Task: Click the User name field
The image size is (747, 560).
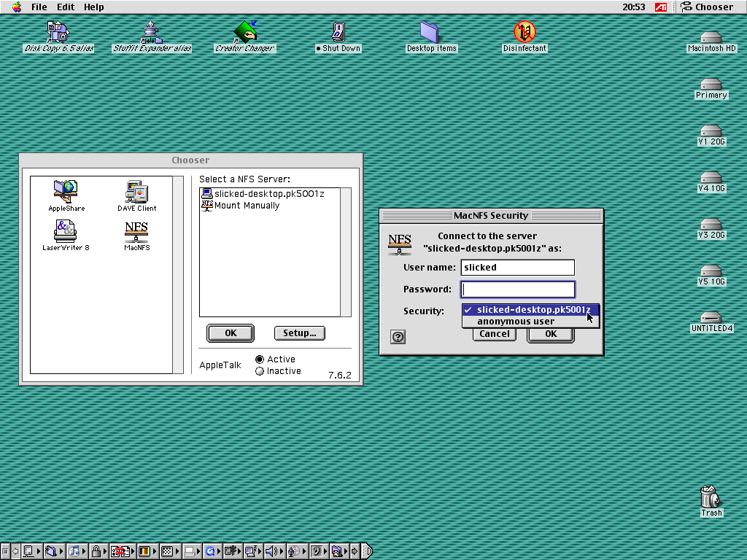Action: click(518, 268)
